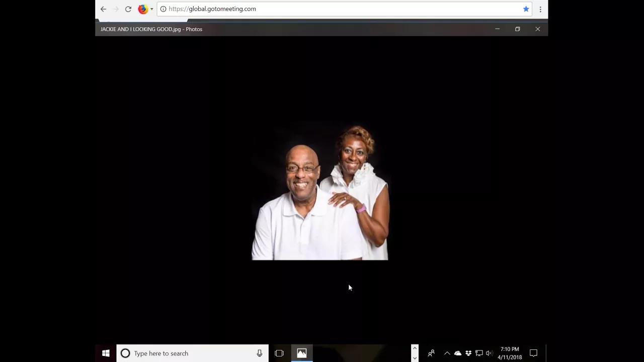
Task: Click the browser forward arrow
Action: (116, 9)
